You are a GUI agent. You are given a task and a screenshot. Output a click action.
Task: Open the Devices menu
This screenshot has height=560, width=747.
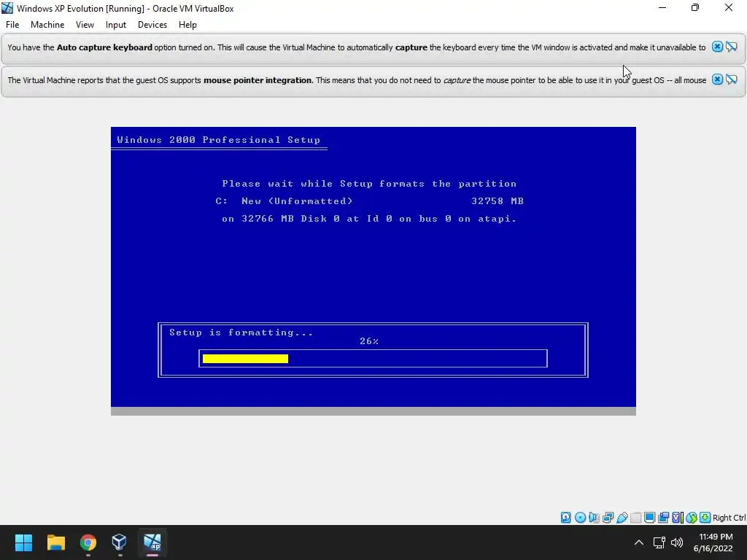[152, 25]
